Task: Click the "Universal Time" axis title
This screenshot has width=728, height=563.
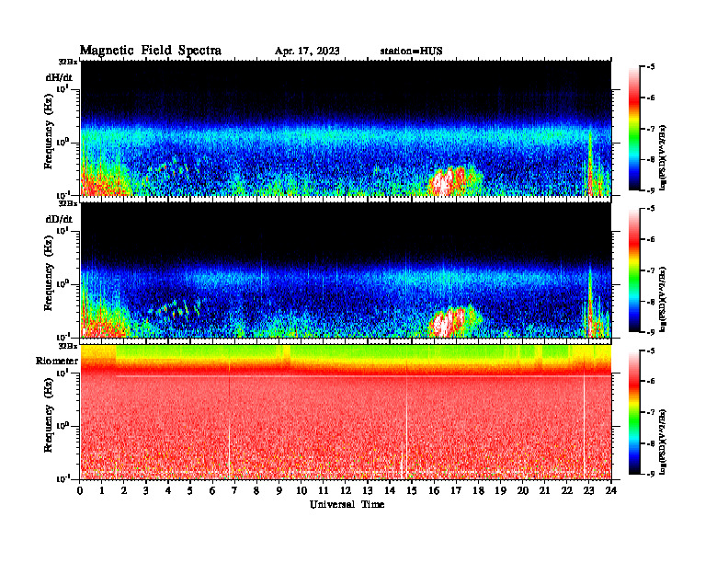Action: [347, 504]
